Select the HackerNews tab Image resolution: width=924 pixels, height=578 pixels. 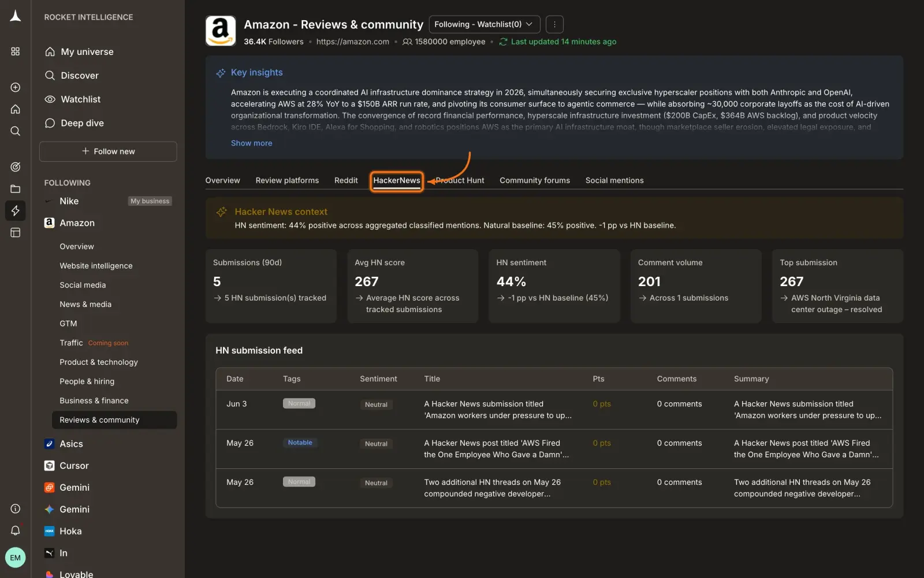(x=397, y=181)
